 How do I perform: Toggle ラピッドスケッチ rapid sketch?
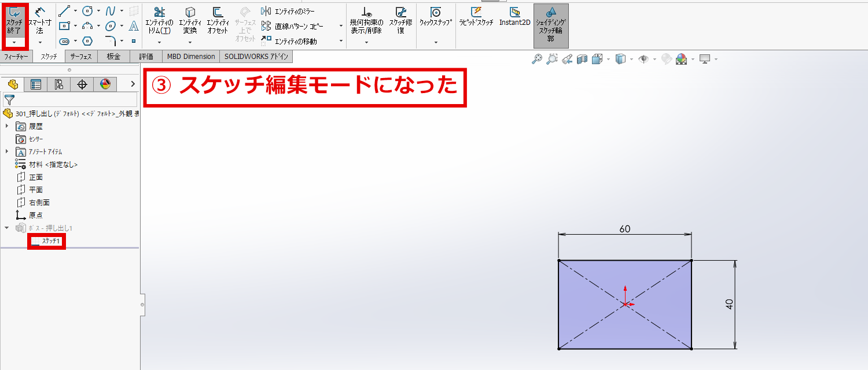476,17
